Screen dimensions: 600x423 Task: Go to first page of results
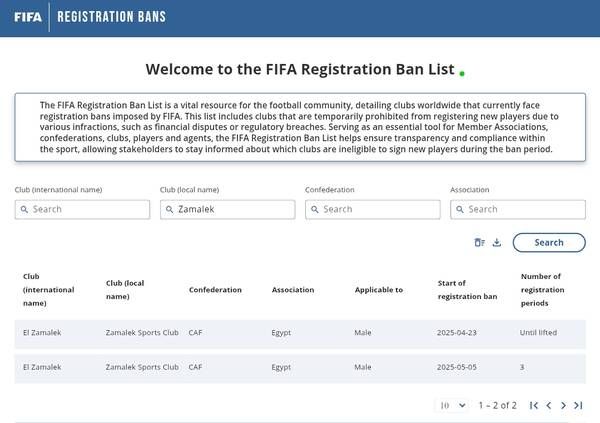coord(534,405)
